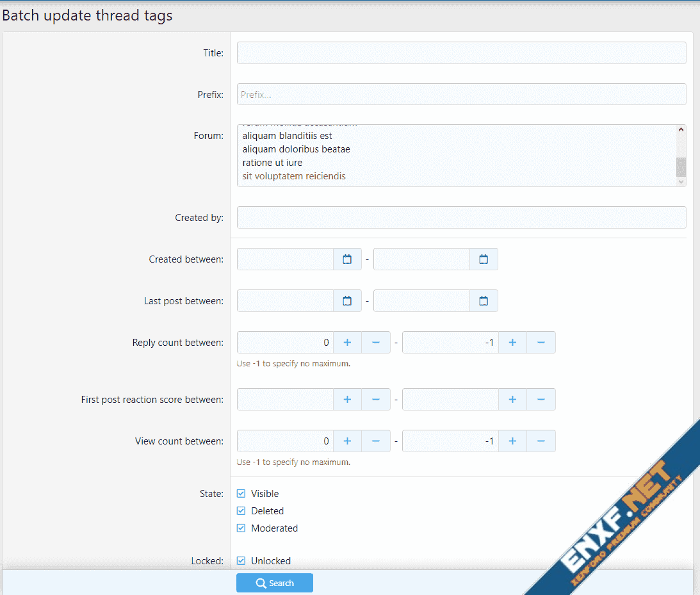Decrease the View count maximum value
This screenshot has width=700, height=595.
pyautogui.click(x=541, y=441)
